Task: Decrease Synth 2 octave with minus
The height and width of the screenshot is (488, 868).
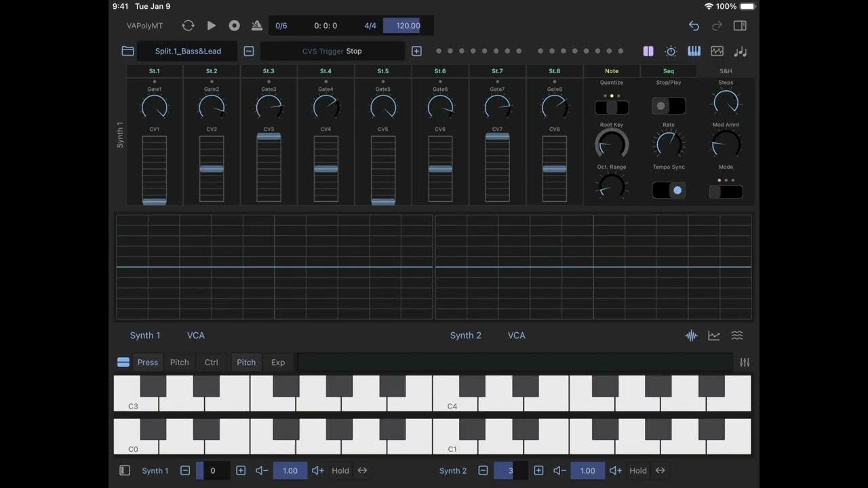Action: click(483, 470)
